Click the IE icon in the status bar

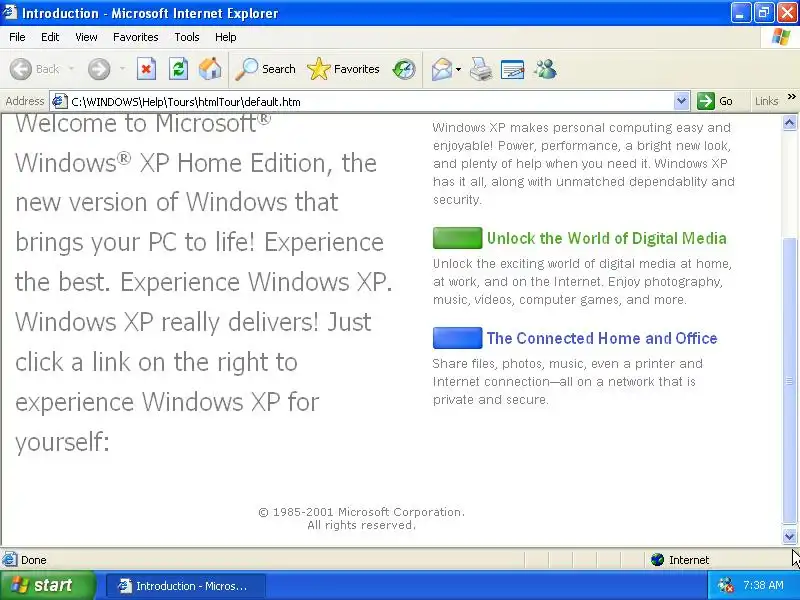[9, 560]
